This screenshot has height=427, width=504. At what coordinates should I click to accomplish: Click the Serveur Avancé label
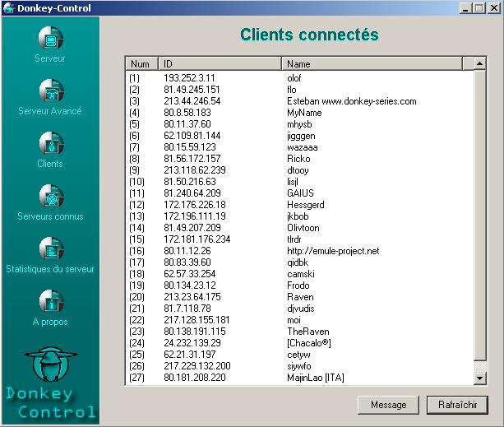[50, 111]
